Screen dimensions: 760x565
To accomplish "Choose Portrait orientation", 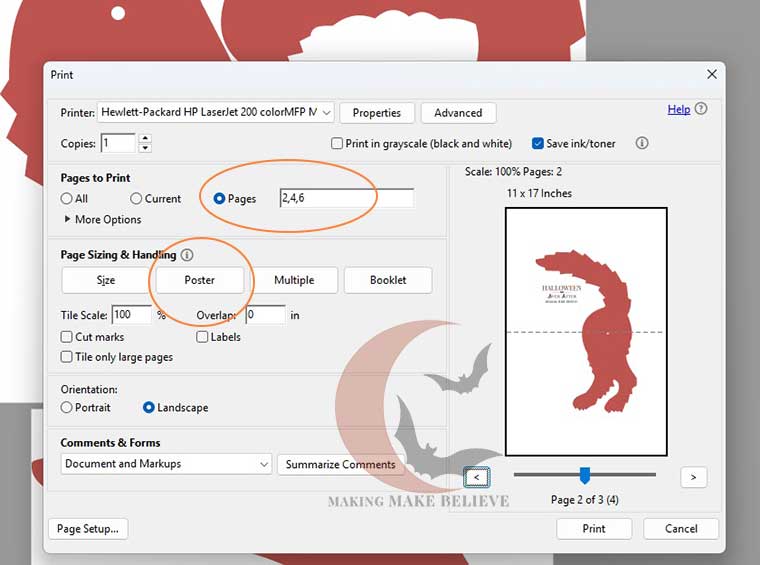I will [x=66, y=408].
